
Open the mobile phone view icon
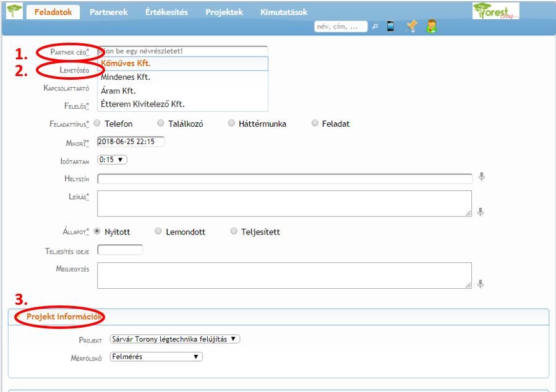click(x=391, y=26)
